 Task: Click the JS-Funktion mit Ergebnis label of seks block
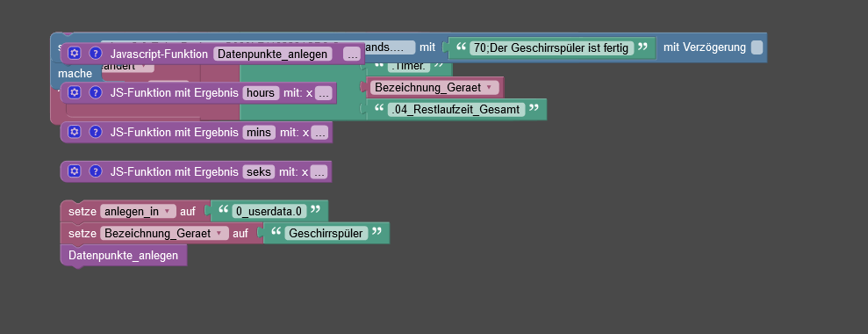pos(174,171)
